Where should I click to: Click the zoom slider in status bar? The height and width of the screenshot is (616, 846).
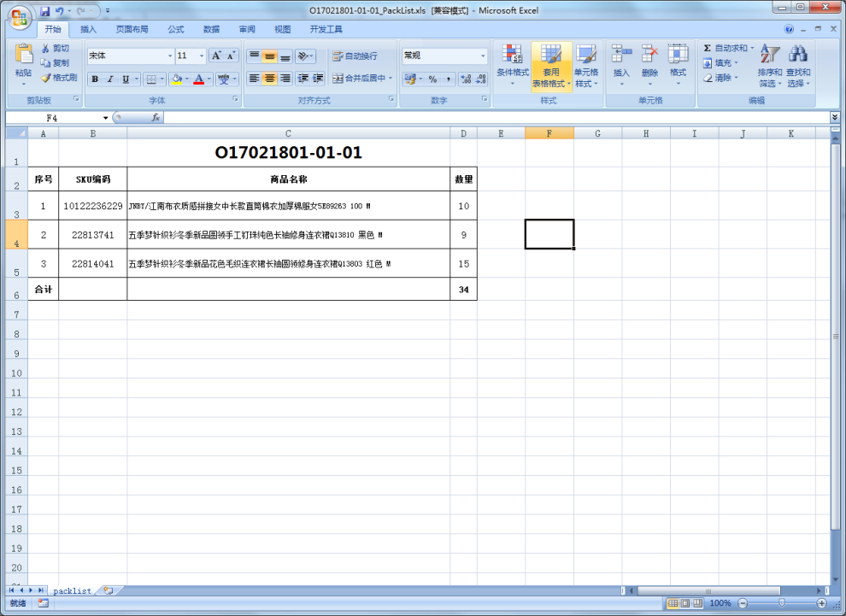(781, 603)
